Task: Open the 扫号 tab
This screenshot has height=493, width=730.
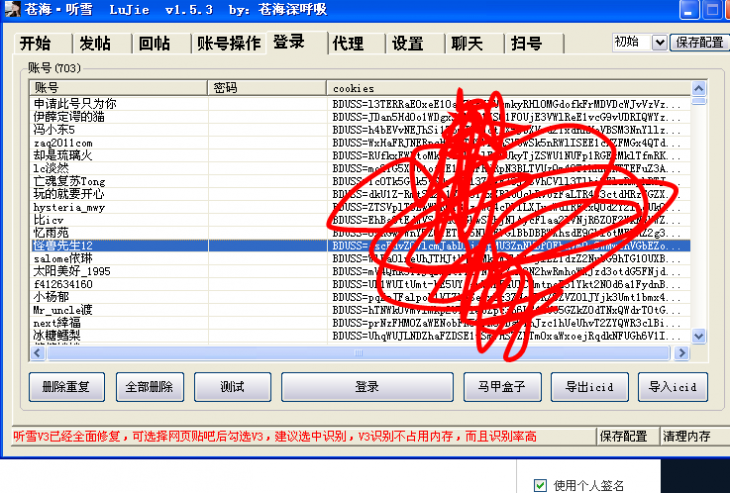Action: point(527,44)
